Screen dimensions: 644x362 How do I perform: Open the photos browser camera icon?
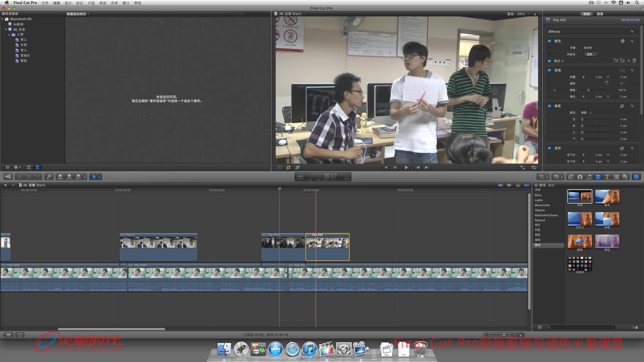click(580, 177)
